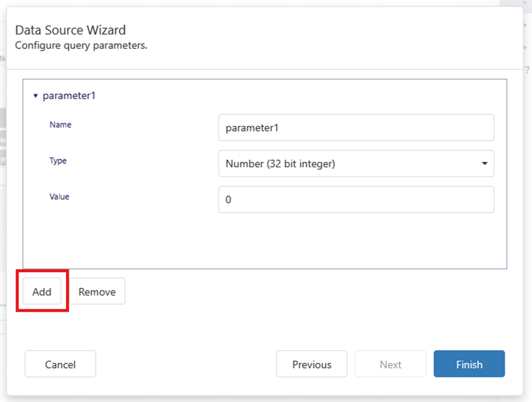The width and height of the screenshot is (532, 402).
Task: Collapse the parameter1 disclosure triangle
Action: pos(36,96)
